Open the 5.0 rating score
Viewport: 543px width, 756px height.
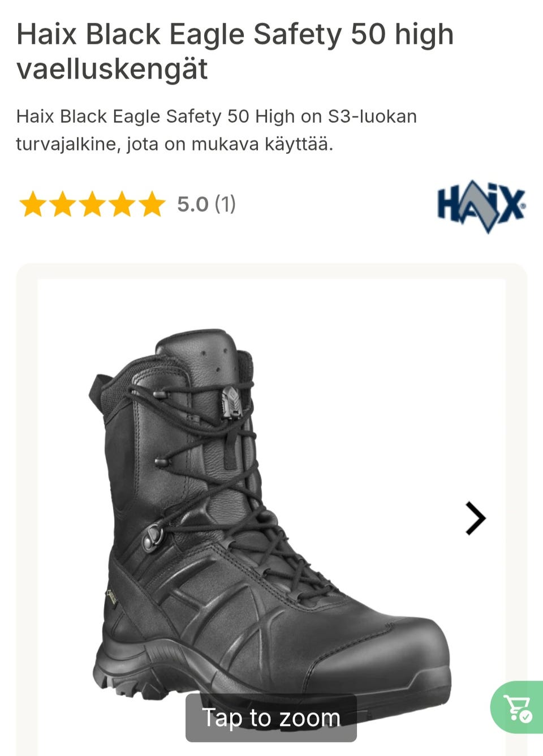[193, 204]
